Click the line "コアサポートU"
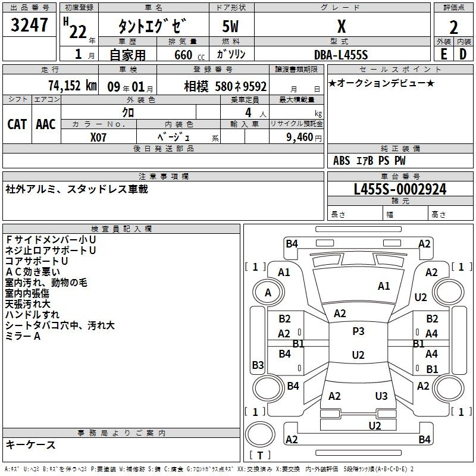Image resolution: width=476 pixels, height=476 pixels. pyautogui.click(x=36, y=261)
